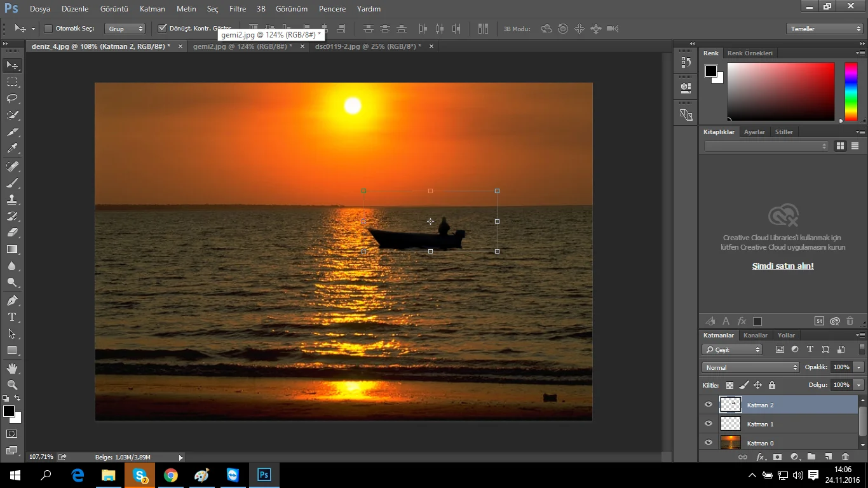Open Chrome from the Windows taskbar
The image size is (868, 488).
(x=171, y=475)
